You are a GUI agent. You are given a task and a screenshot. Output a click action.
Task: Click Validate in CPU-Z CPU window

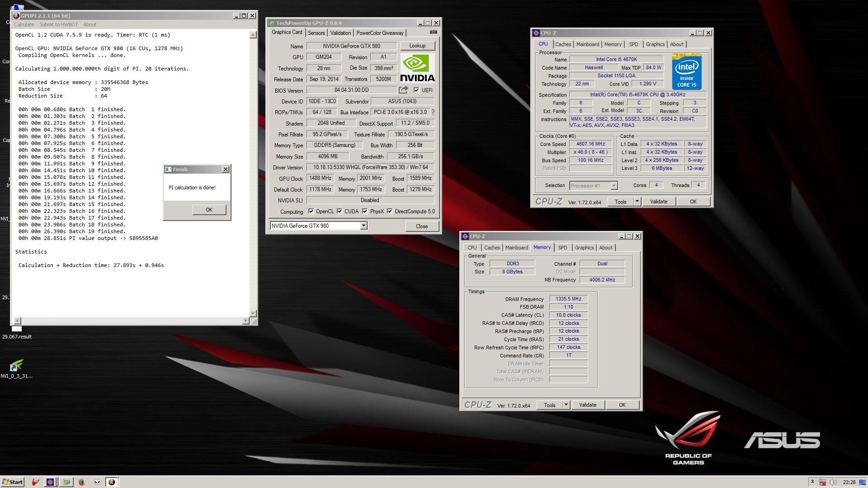click(x=658, y=202)
